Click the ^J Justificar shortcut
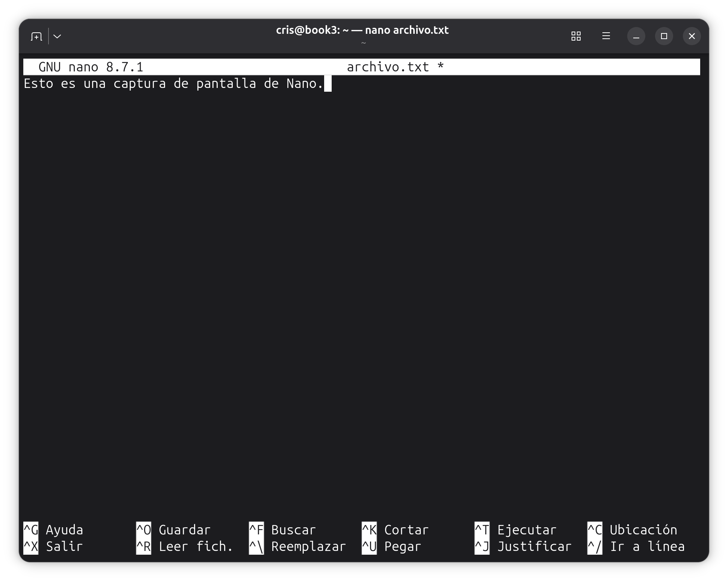728x581 pixels. pos(523,546)
